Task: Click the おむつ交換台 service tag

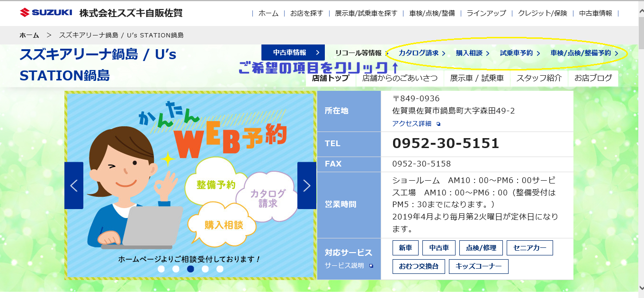Action: point(419,266)
